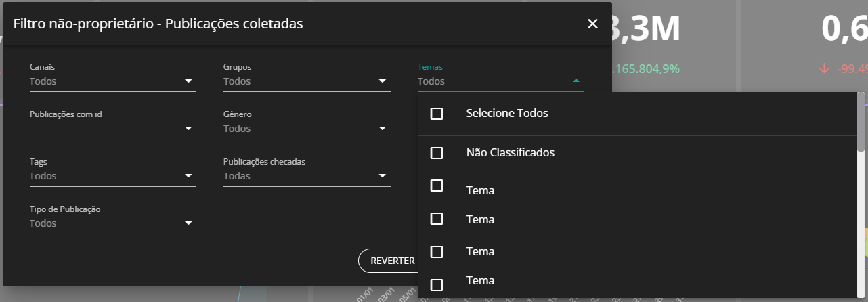Click the Tags dropdown arrow icon
Viewport: 868px width, 302px height.
pyautogui.click(x=188, y=176)
